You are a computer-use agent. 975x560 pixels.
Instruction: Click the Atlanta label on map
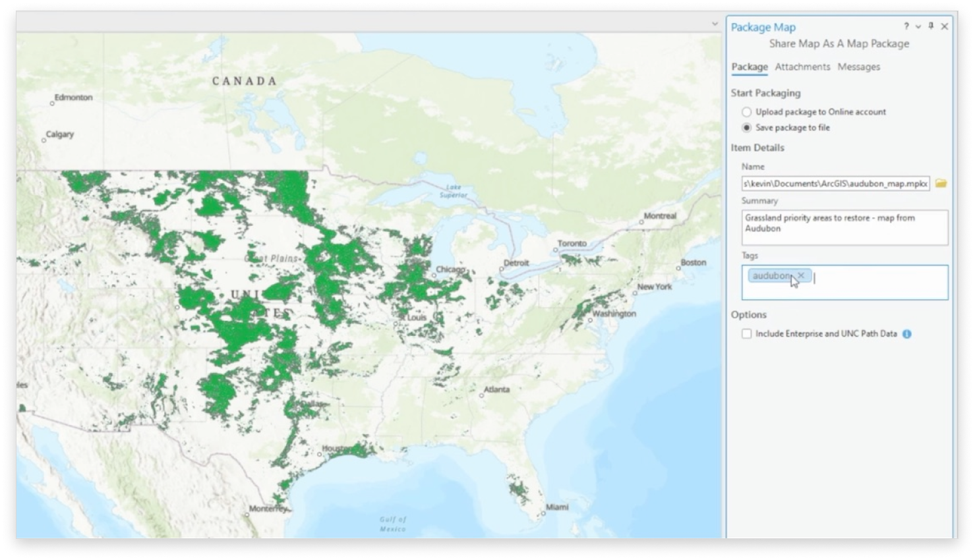(x=496, y=389)
